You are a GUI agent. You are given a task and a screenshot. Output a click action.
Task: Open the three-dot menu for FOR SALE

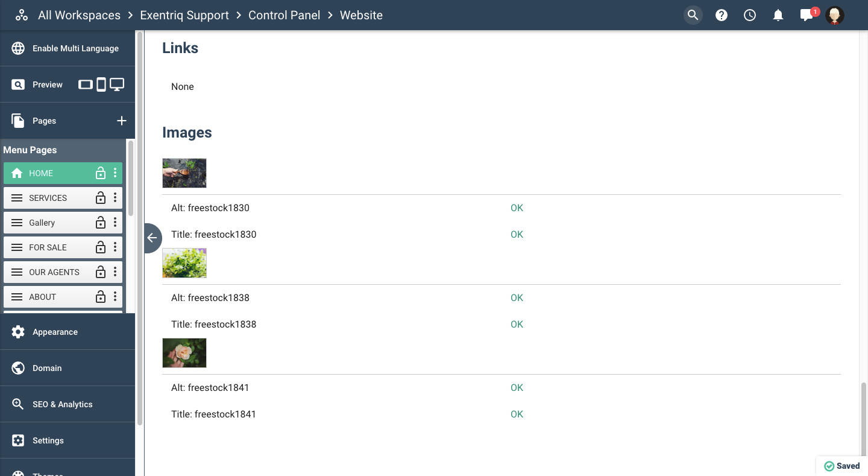(115, 247)
